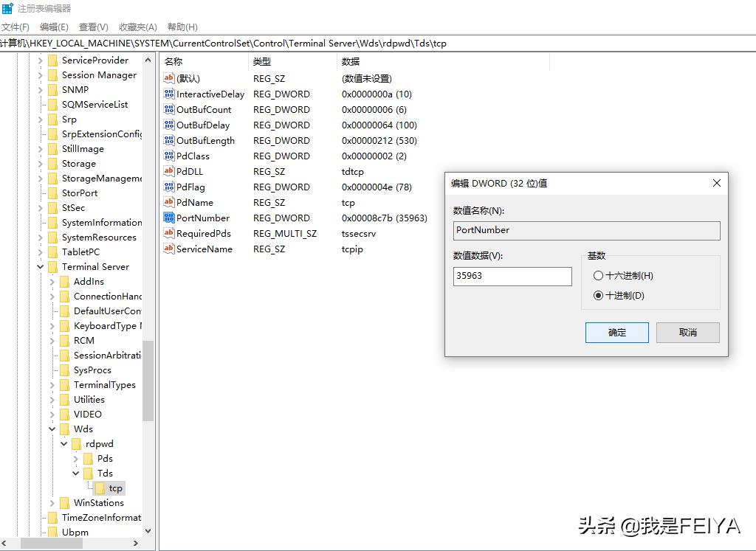The width and height of the screenshot is (756, 551).
Task: Select the SystemResources tree item
Action: point(99,237)
